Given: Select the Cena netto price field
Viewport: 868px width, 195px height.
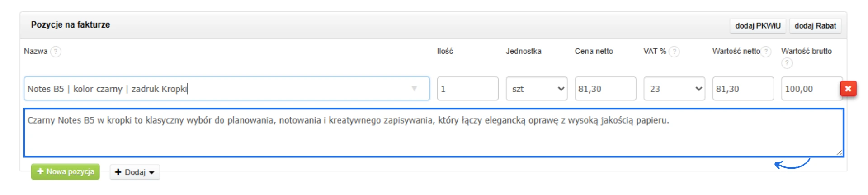Looking at the screenshot, I should pos(605,89).
